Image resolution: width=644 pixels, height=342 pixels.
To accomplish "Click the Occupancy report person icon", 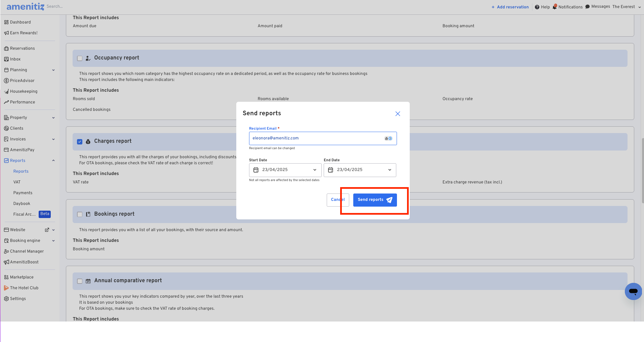I will click(88, 58).
